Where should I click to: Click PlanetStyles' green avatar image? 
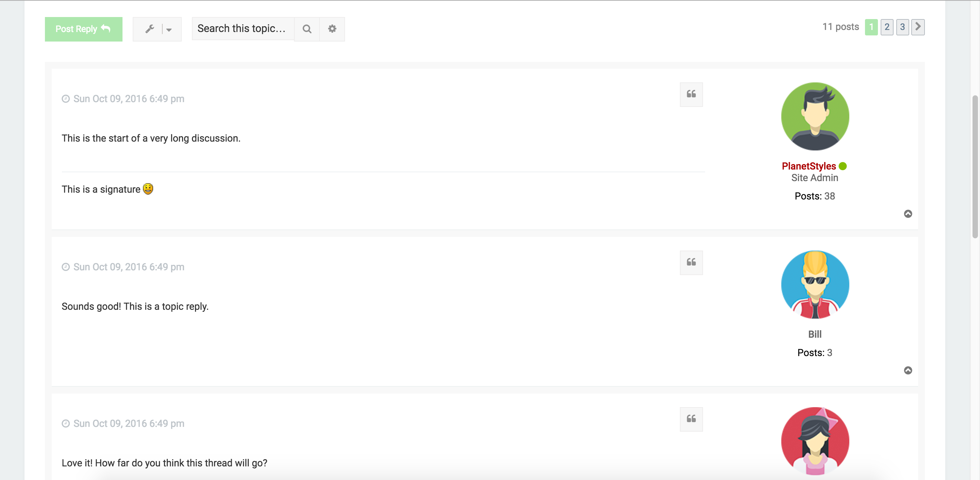pyautogui.click(x=815, y=116)
